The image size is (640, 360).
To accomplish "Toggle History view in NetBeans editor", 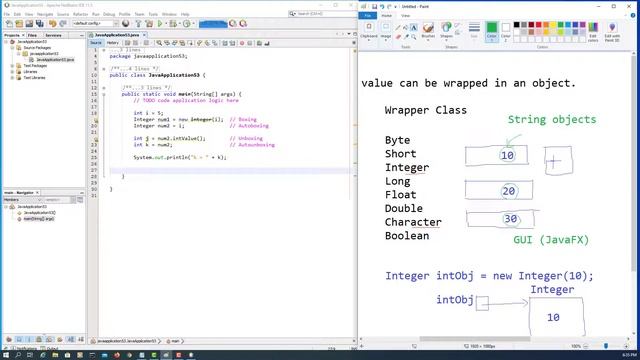I will (x=112, y=43).
